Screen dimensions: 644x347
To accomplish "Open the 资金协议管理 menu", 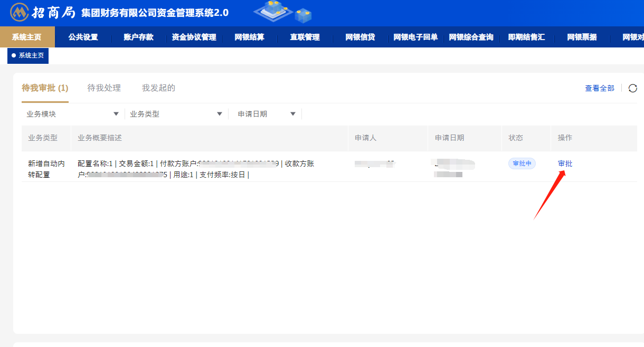I will [194, 37].
